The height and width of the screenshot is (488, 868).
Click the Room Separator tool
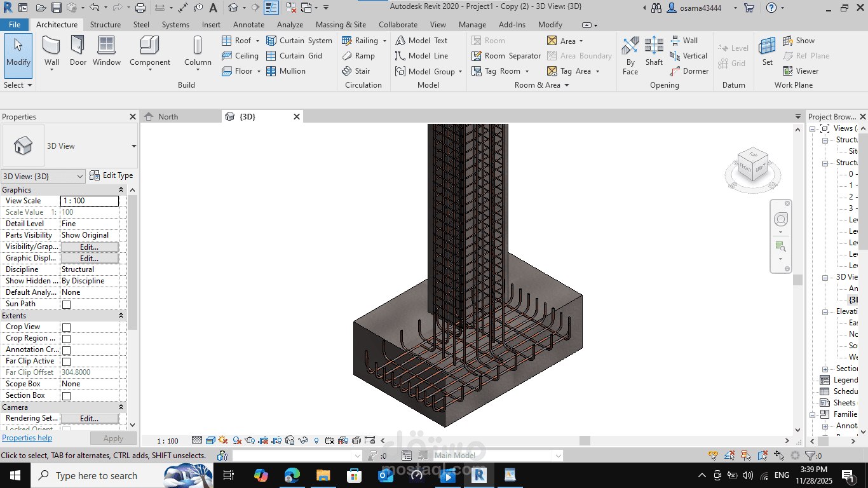[x=506, y=55]
